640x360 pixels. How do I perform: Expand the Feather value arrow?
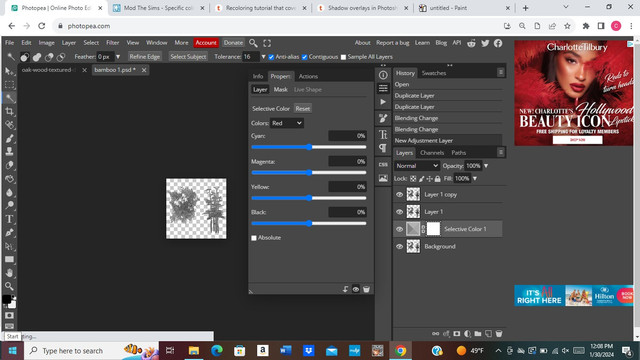(x=118, y=57)
